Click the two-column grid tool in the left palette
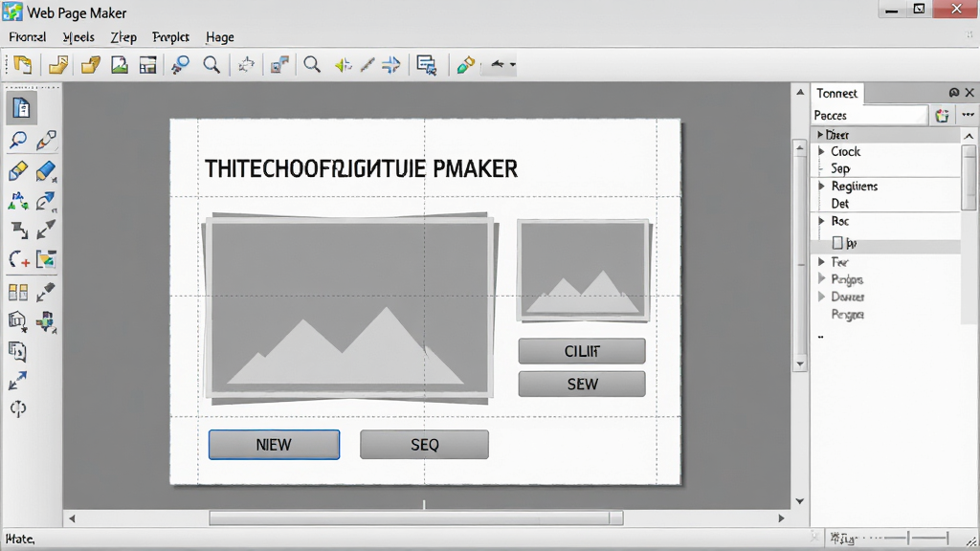Viewport: 980px width, 551px height. pyautogui.click(x=18, y=292)
